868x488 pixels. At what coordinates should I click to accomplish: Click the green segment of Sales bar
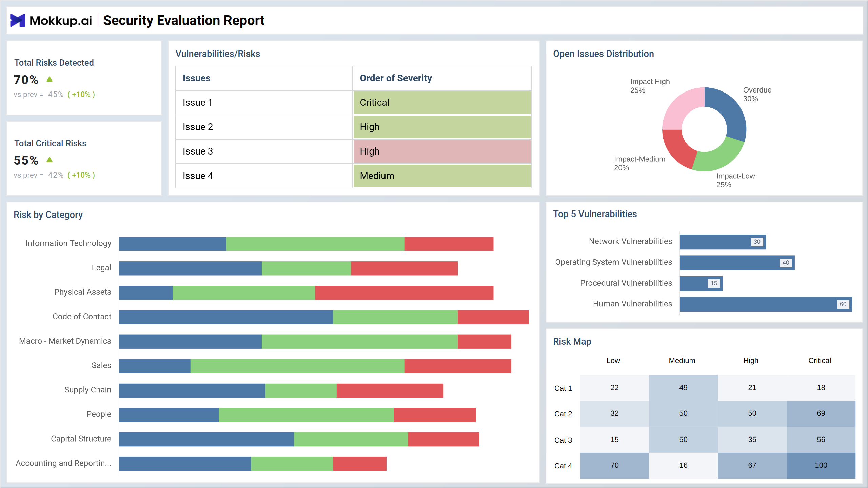tap(297, 366)
